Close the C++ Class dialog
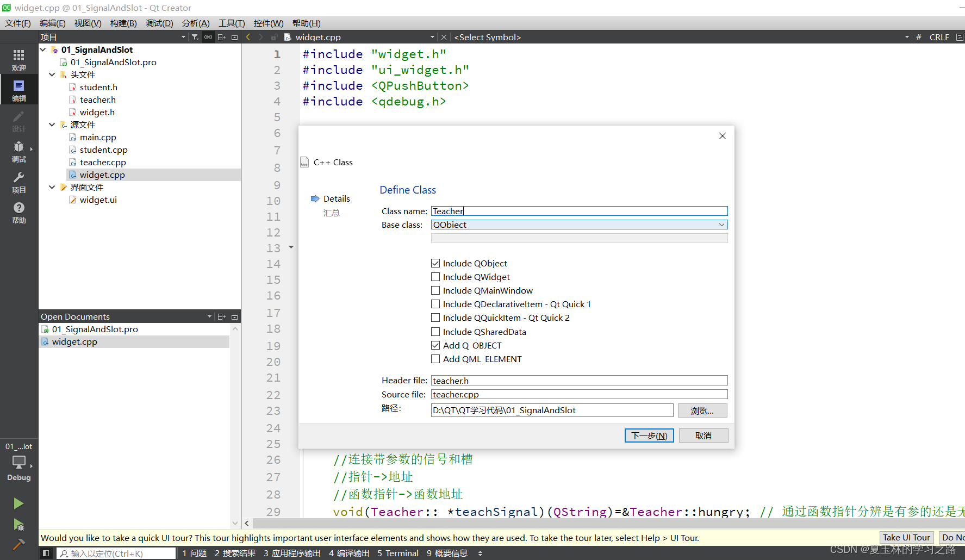Image resolution: width=965 pixels, height=560 pixels. (x=723, y=136)
